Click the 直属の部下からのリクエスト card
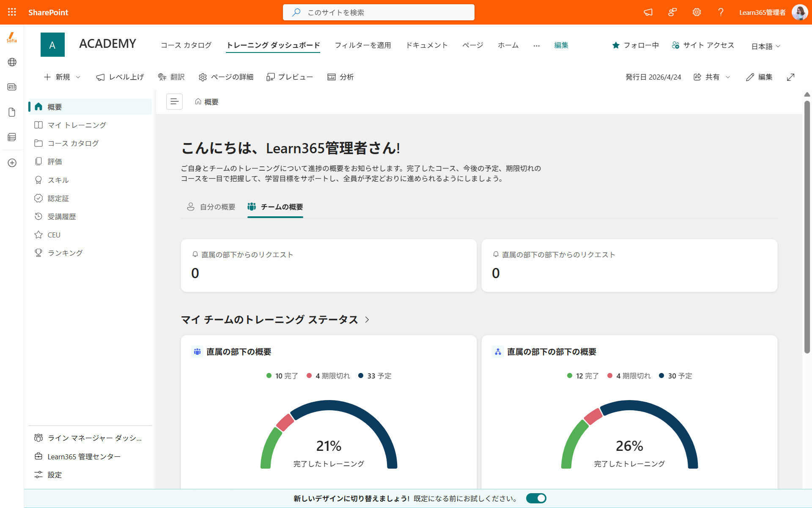 point(329,265)
